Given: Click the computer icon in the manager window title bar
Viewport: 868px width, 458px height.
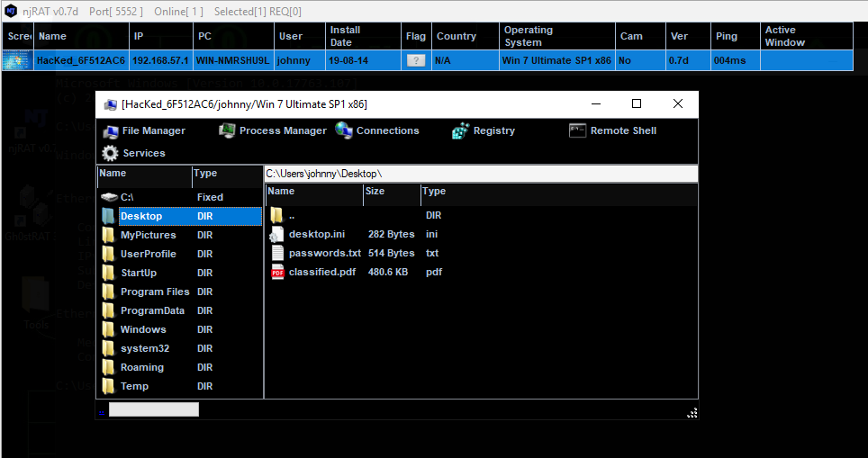Looking at the screenshot, I should pyautogui.click(x=111, y=104).
